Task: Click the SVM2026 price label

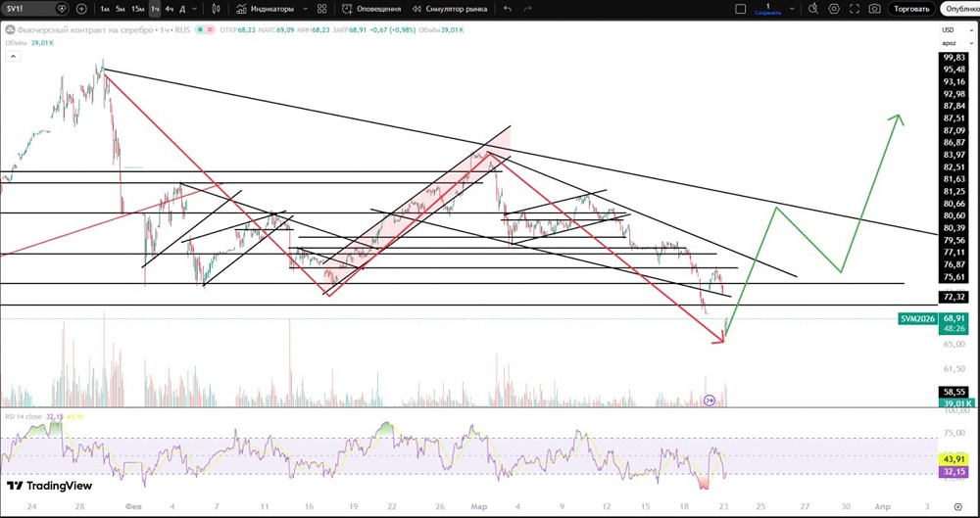Action: 917,318
